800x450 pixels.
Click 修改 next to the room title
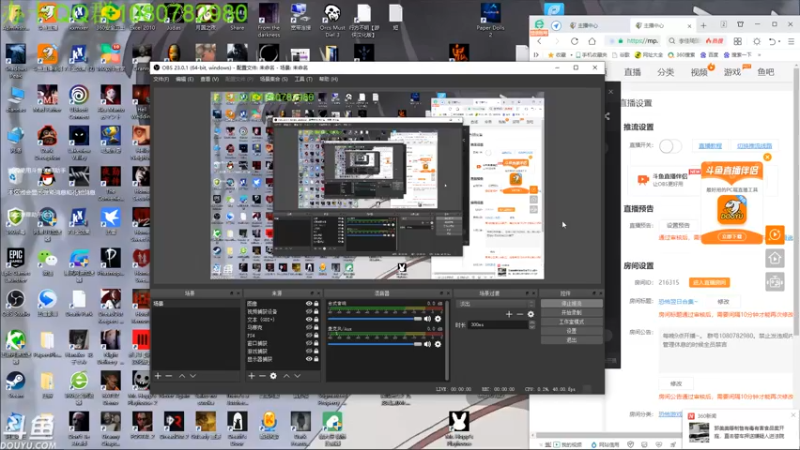tap(723, 302)
